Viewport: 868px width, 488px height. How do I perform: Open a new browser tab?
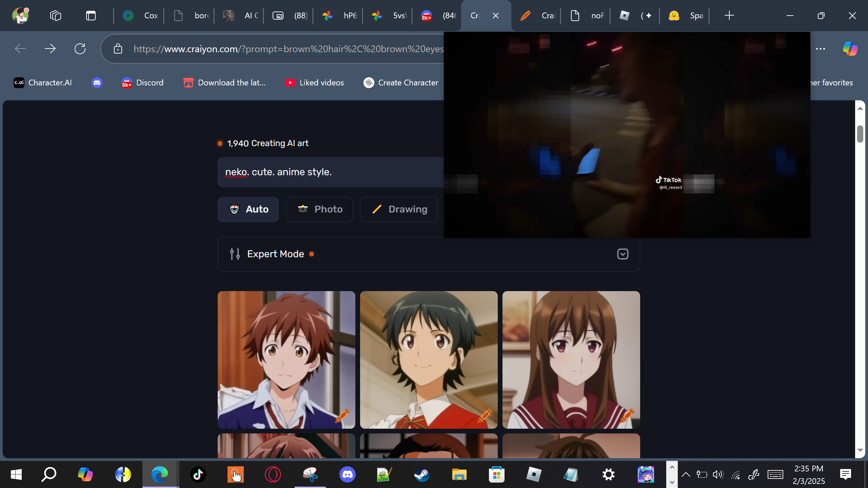[x=729, y=16]
